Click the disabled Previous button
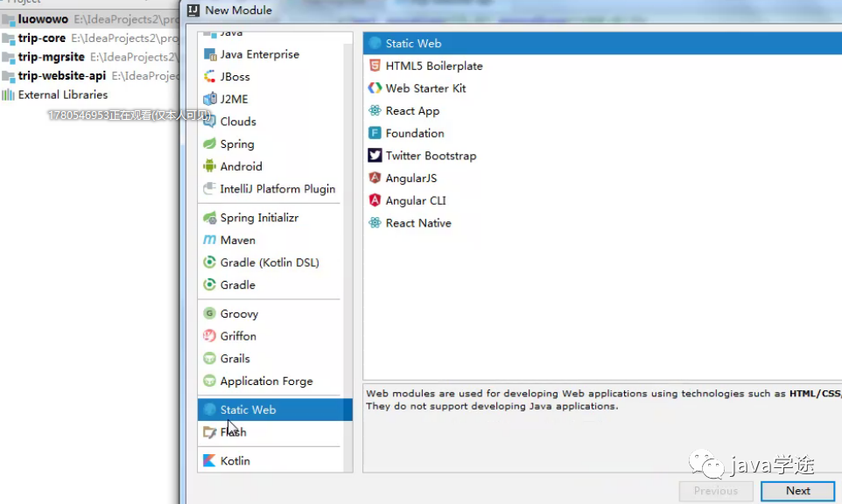Screen dimensions: 842x504 pyautogui.click(x=716, y=491)
